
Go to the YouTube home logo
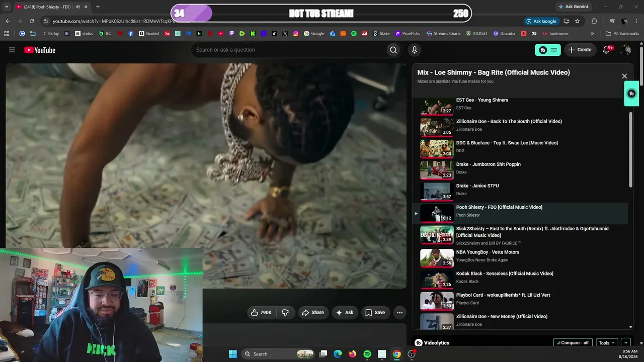pyautogui.click(x=40, y=50)
